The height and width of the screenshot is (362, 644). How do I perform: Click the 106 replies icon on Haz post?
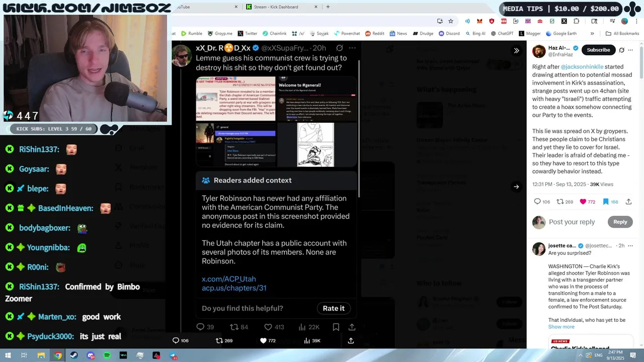[x=537, y=202]
